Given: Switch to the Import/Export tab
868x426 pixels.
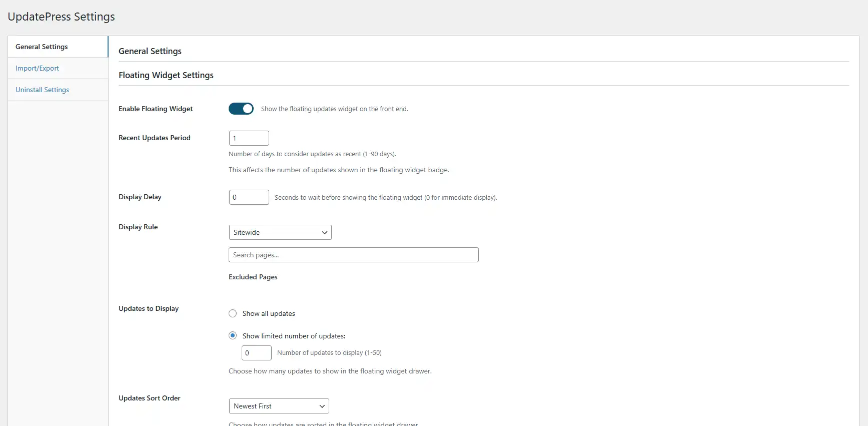Looking at the screenshot, I should coord(58,68).
